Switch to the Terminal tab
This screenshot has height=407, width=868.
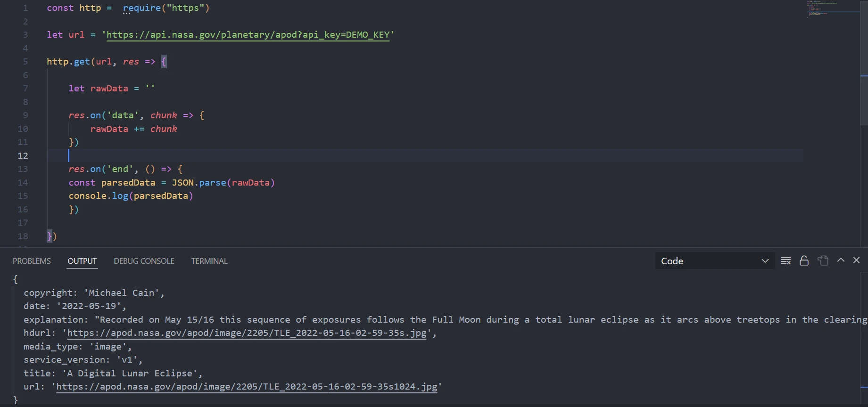209,261
